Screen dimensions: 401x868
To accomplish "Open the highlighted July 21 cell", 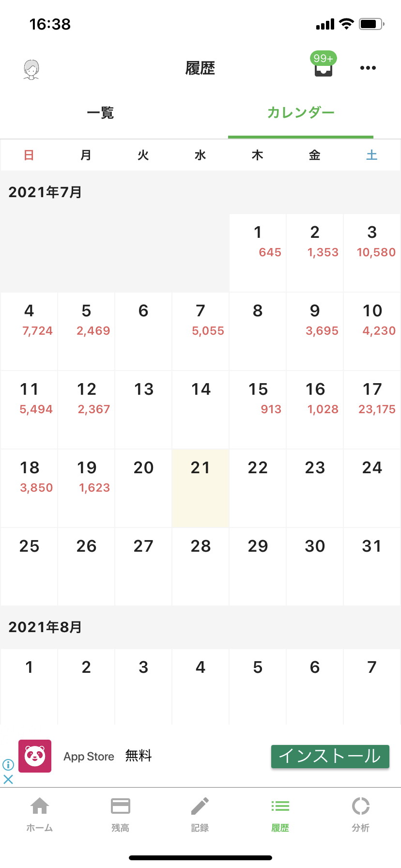I will point(200,488).
